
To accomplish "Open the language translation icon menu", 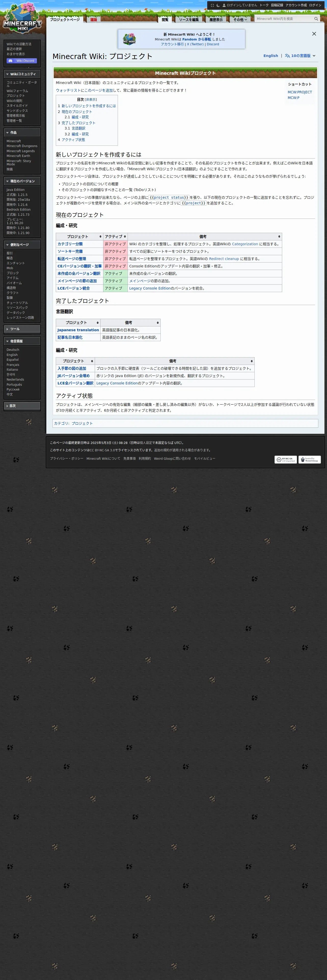I will pos(288,56).
